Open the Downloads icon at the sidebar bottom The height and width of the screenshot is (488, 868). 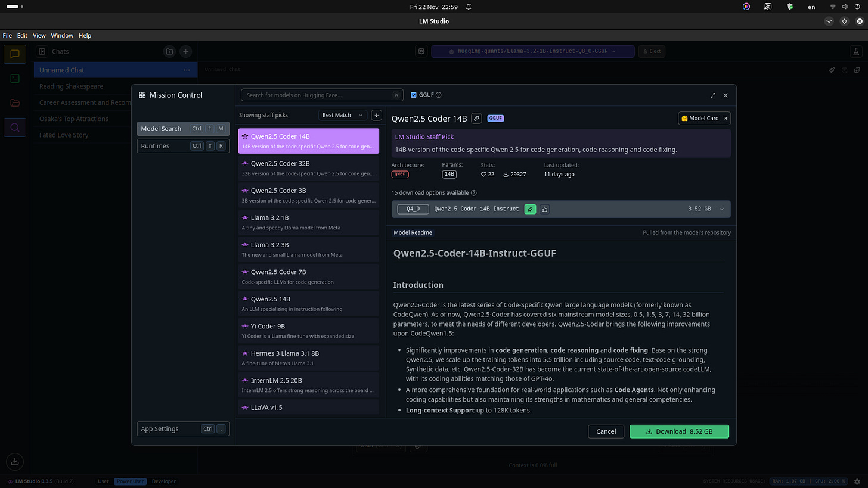coord(15,461)
